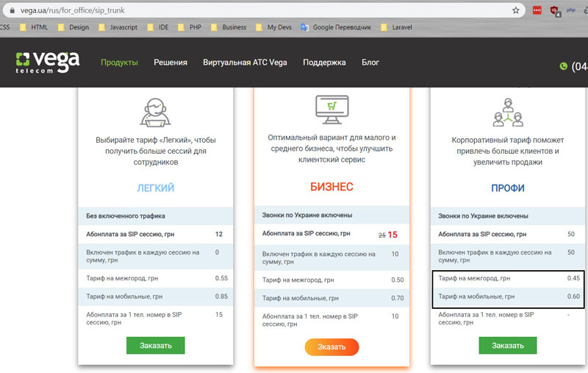Viewport: 588px width, 373px height.
Task: Click 'Звонки по Украине включены' in Бизнес
Action: click(x=307, y=215)
